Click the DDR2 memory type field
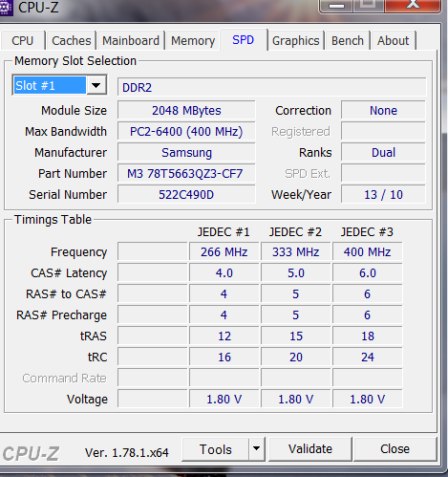This screenshot has width=448, height=477. [271, 87]
